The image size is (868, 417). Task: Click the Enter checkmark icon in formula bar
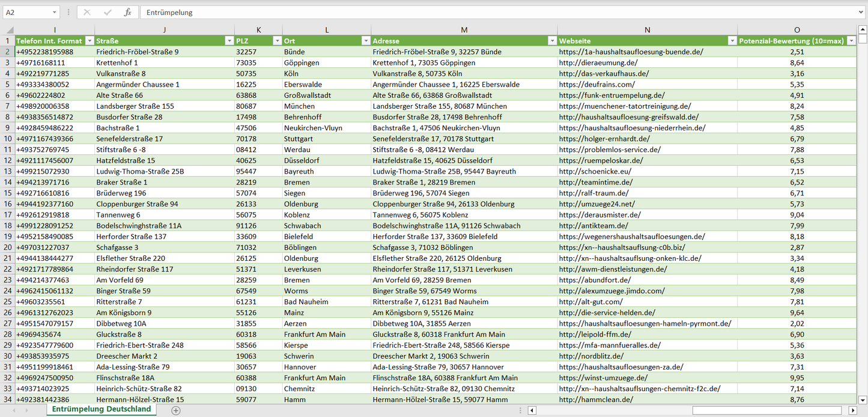click(x=108, y=12)
